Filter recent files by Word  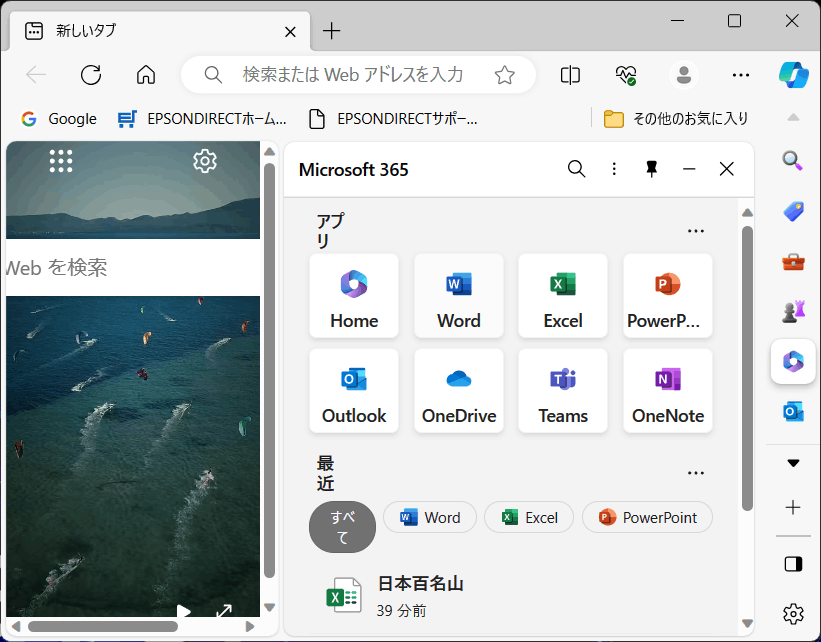coord(430,517)
